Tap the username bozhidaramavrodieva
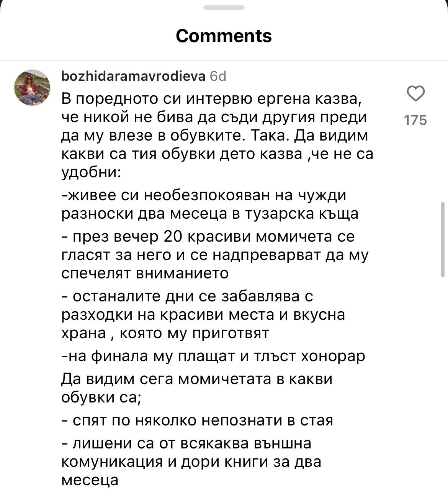 (134, 77)
